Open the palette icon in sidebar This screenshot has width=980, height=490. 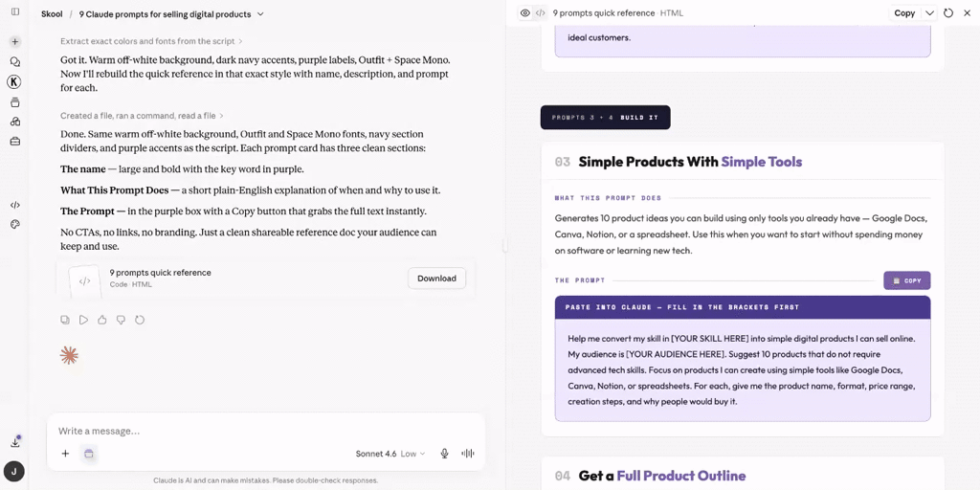click(x=15, y=224)
